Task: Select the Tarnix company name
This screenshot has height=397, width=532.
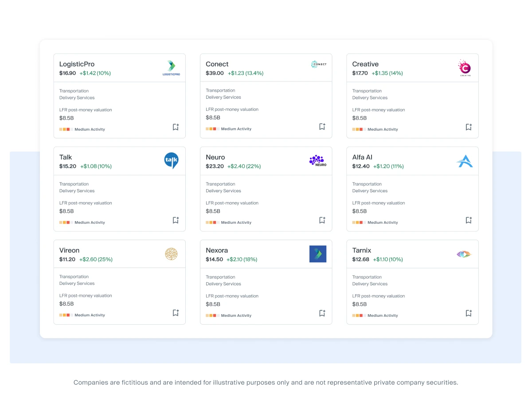Action: [x=362, y=250]
